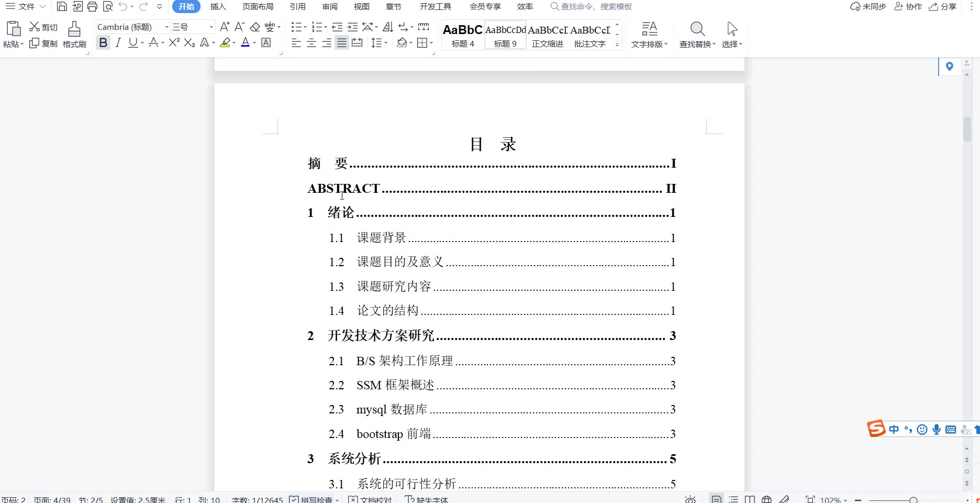The width and height of the screenshot is (980, 503).
Task: Undo the last action
Action: [x=123, y=7]
